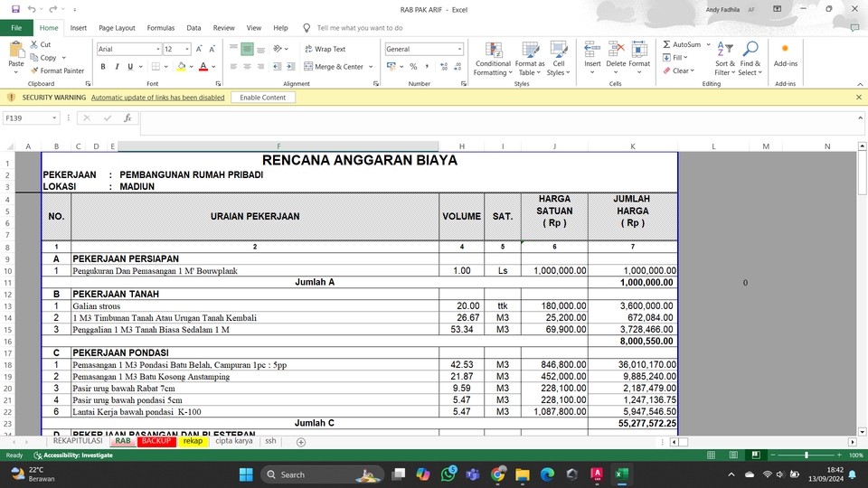Click the Save icon in title bar
Screen dimensions: 868x488
[15, 9]
